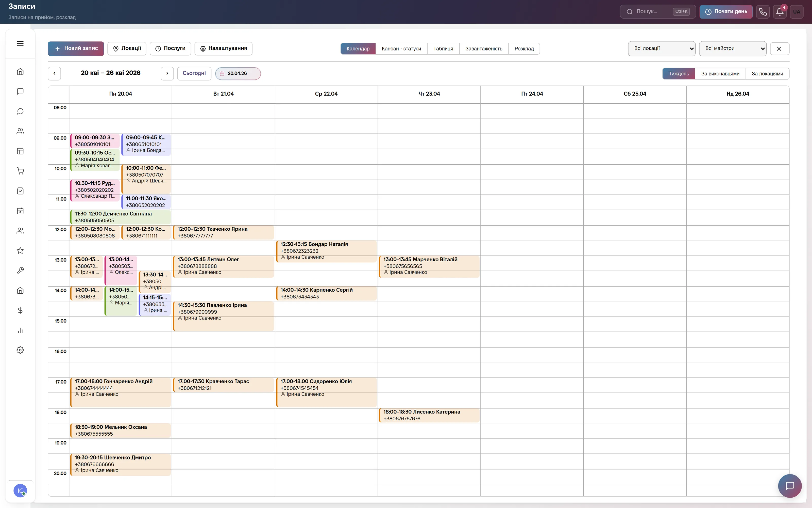Open the star favorites sidebar icon
This screenshot has height=508, width=812.
(x=20, y=251)
